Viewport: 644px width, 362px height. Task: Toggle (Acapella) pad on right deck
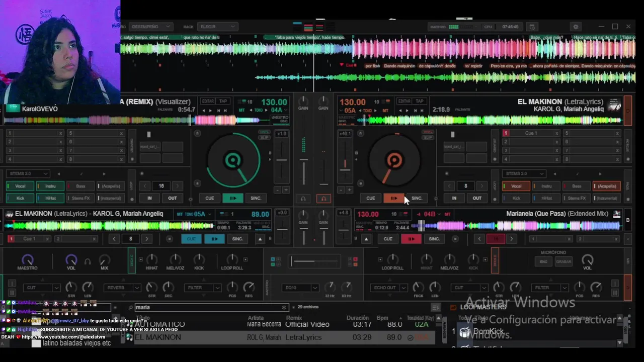click(607, 186)
